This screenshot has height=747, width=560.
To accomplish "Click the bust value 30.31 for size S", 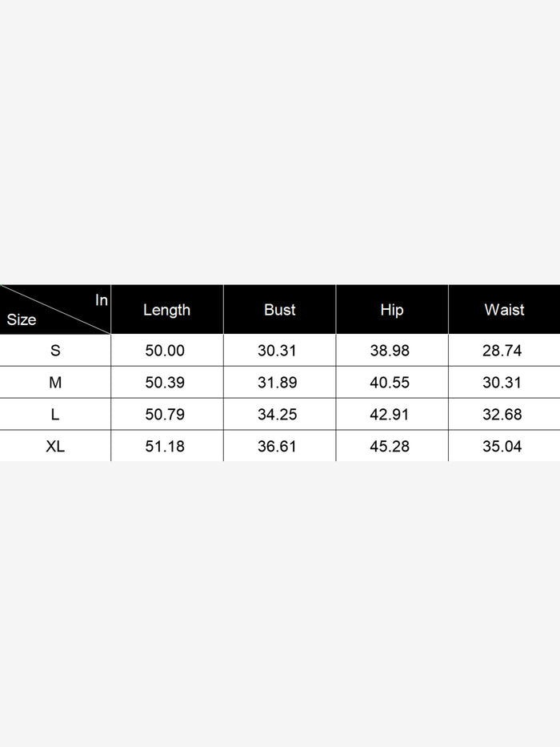I will 278,351.
